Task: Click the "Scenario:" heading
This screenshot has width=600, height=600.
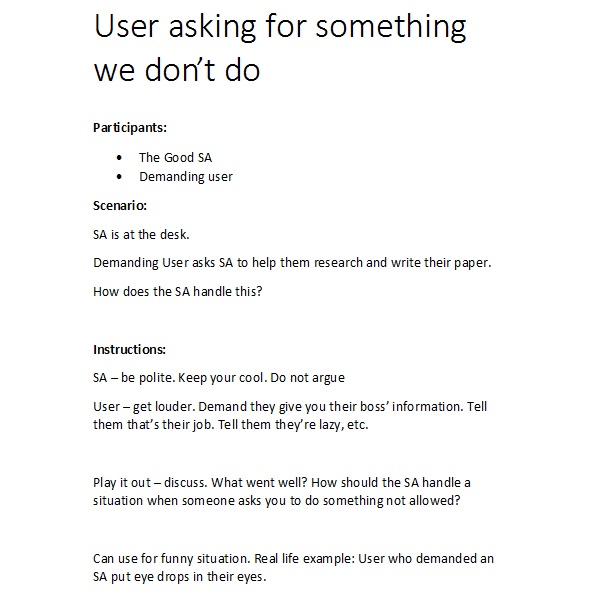Action: point(120,205)
